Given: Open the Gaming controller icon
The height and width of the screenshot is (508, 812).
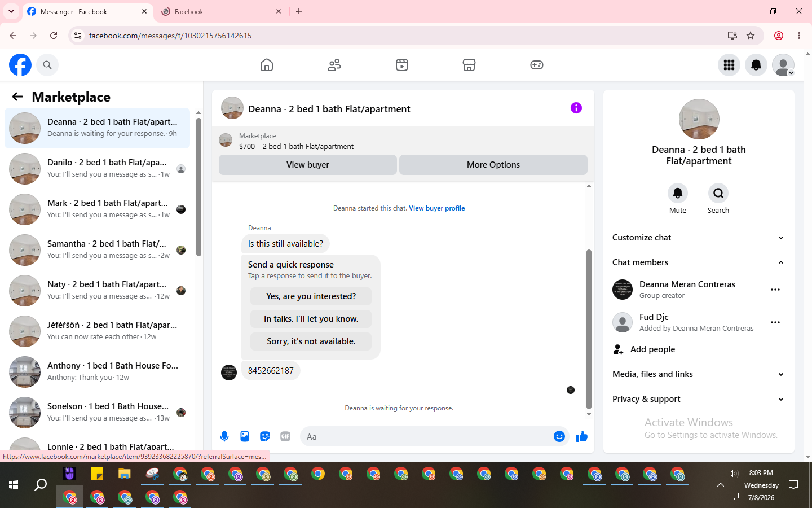Looking at the screenshot, I should tap(537, 65).
